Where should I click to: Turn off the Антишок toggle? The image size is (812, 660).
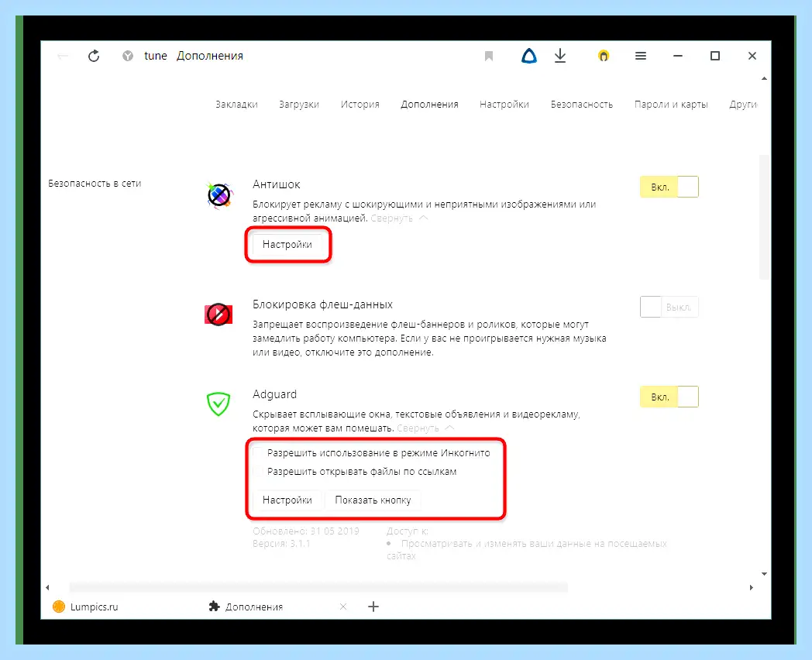click(669, 187)
